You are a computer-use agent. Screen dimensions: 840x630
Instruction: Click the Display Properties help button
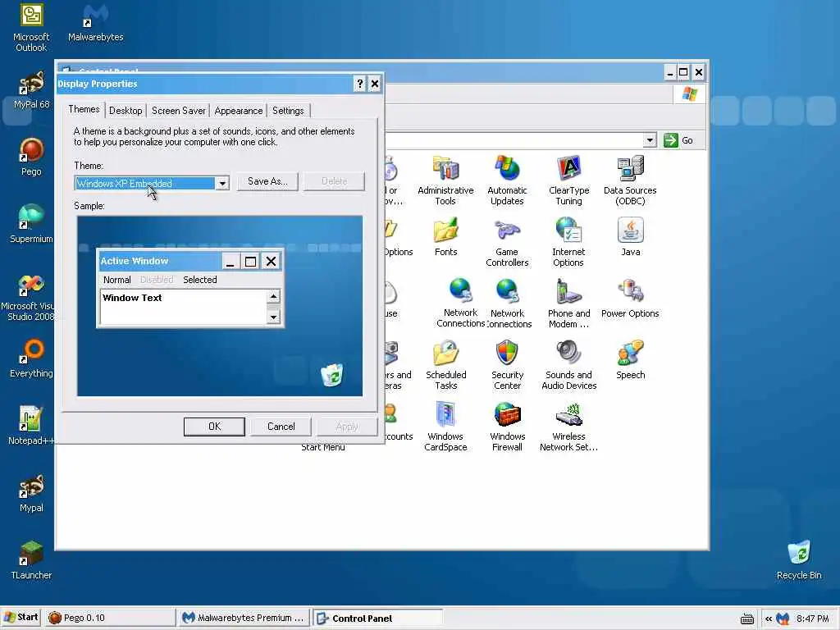[360, 84]
